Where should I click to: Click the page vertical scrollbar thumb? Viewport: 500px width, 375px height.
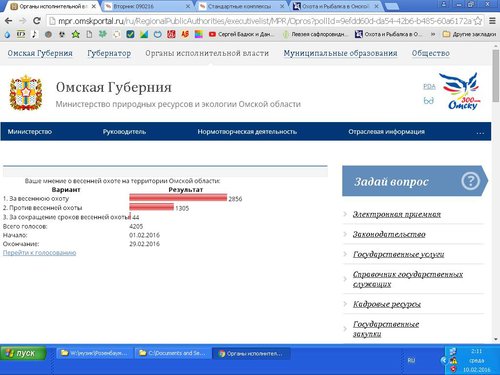pos(496,76)
